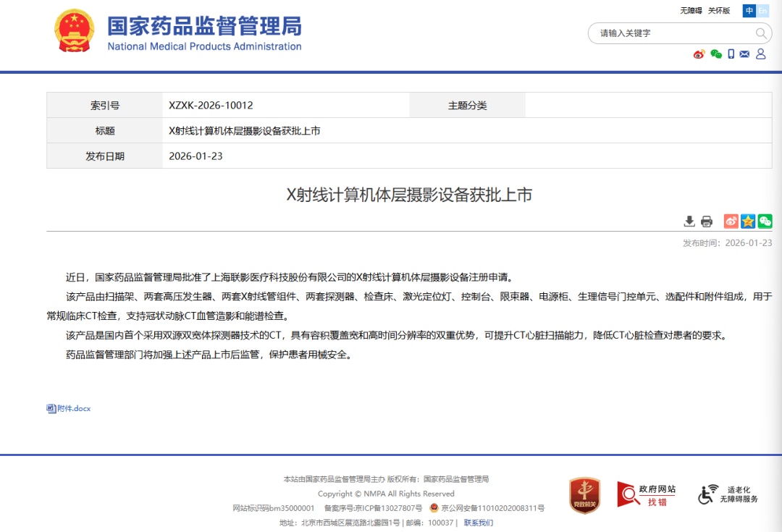Share article to QQ Zone star icon
The width and height of the screenshot is (782, 532).
(x=748, y=221)
